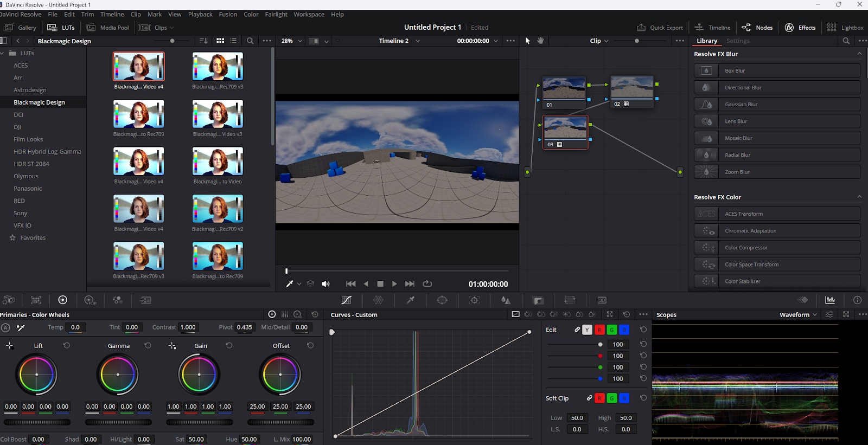Collapse the Resolve FX Color section

coord(859,197)
